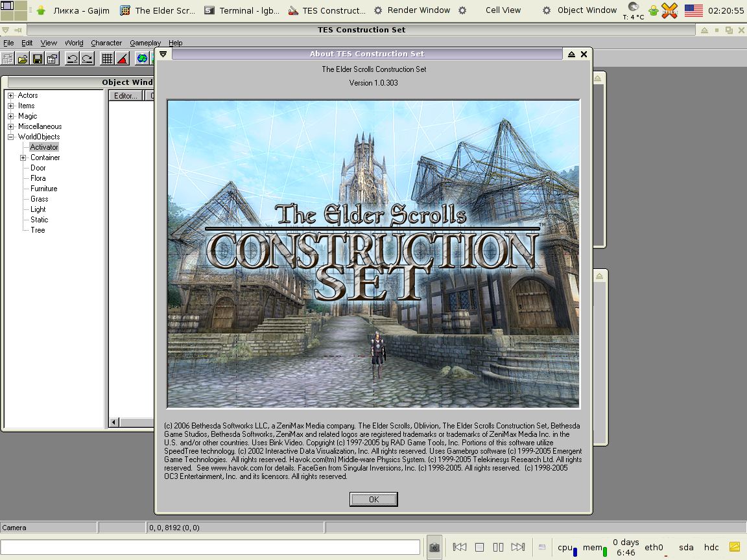Click the object list horizontal scrollbar left arrow
The height and width of the screenshot is (560, 747).
tap(114, 423)
